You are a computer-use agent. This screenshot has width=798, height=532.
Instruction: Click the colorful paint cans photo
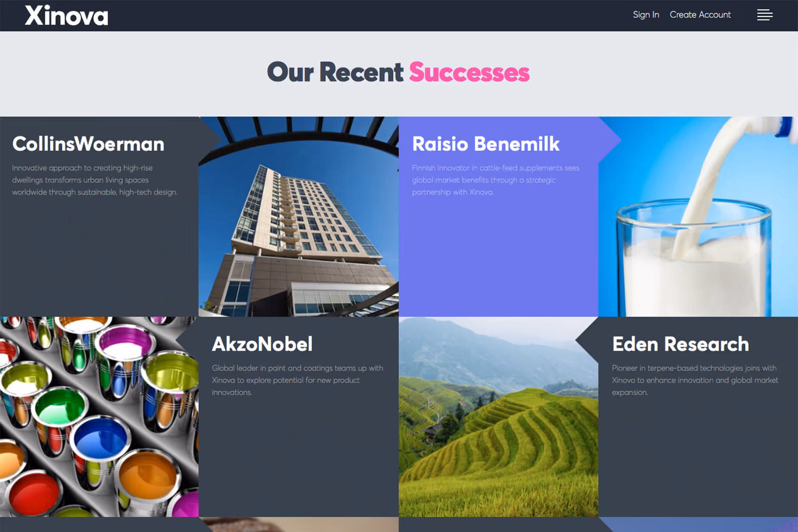click(99, 417)
